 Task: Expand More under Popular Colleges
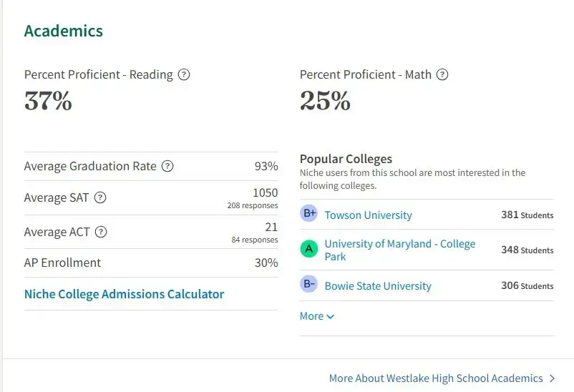[316, 316]
